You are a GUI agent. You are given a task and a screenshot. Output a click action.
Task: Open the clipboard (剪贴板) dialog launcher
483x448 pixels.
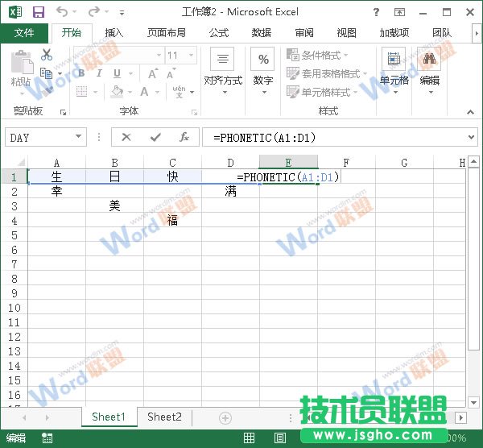click(x=63, y=113)
